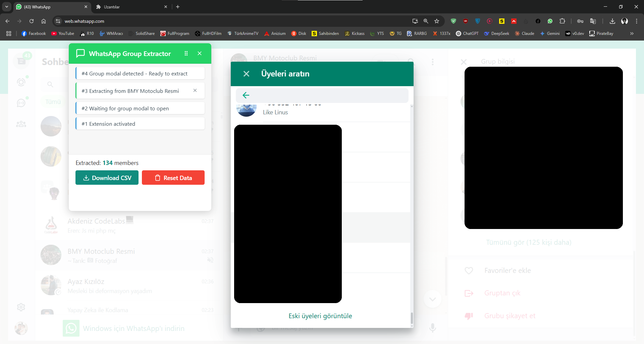The width and height of the screenshot is (644, 344).
Task: Dismiss the '#3 Extracting from BMY Motoclub Resmi' log entry
Action: point(195,91)
